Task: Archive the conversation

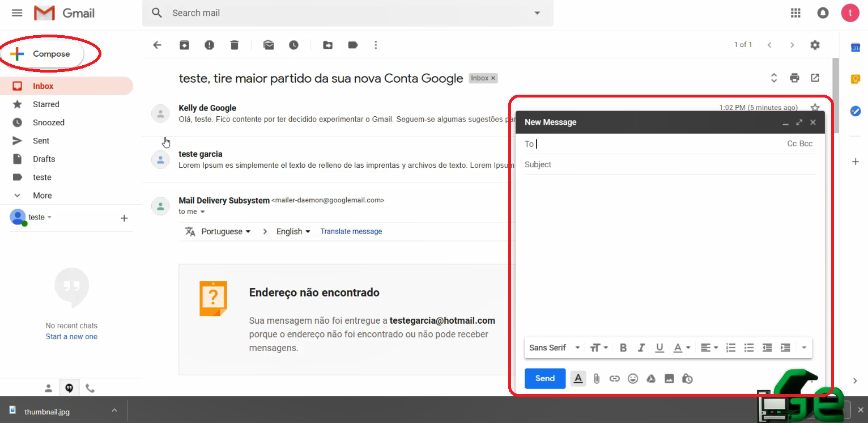Action: (x=185, y=45)
